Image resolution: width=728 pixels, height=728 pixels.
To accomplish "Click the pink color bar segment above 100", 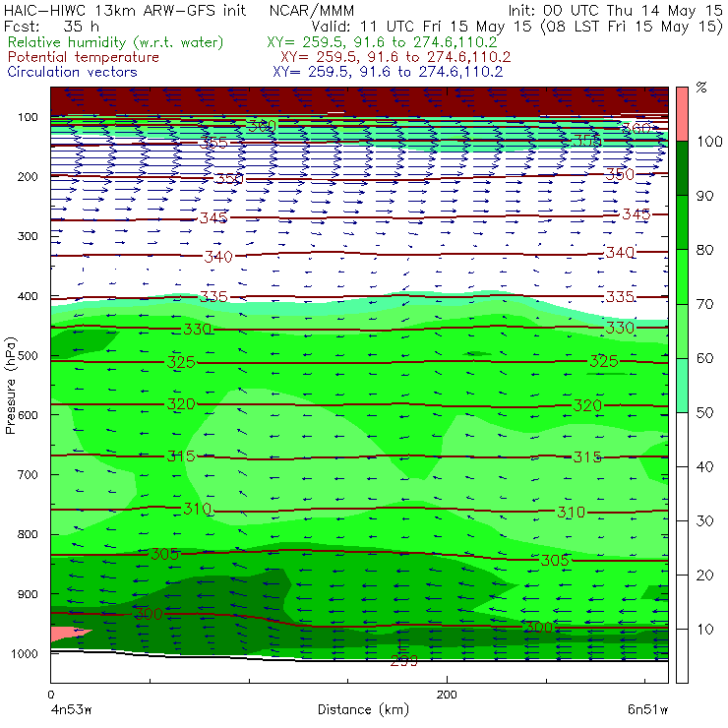I will click(x=682, y=114).
